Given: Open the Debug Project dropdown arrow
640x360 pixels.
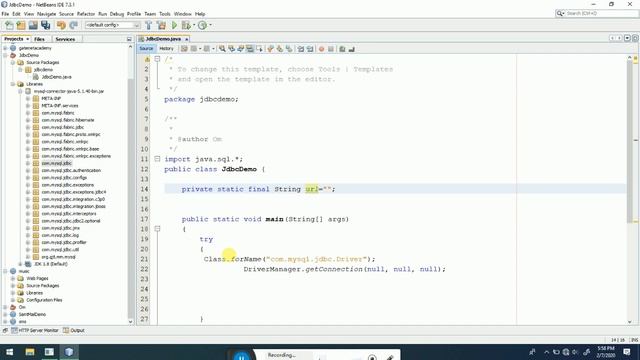Looking at the screenshot, I should click(194, 25).
